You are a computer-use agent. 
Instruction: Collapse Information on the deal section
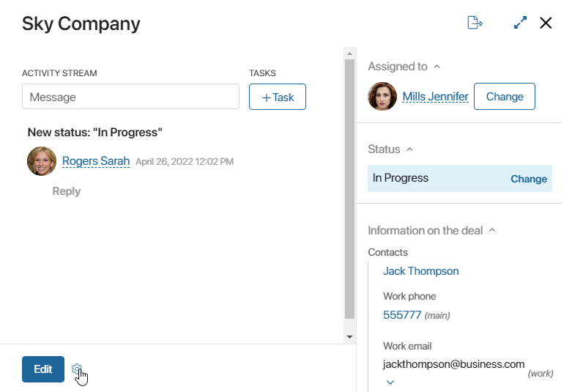pyautogui.click(x=492, y=230)
